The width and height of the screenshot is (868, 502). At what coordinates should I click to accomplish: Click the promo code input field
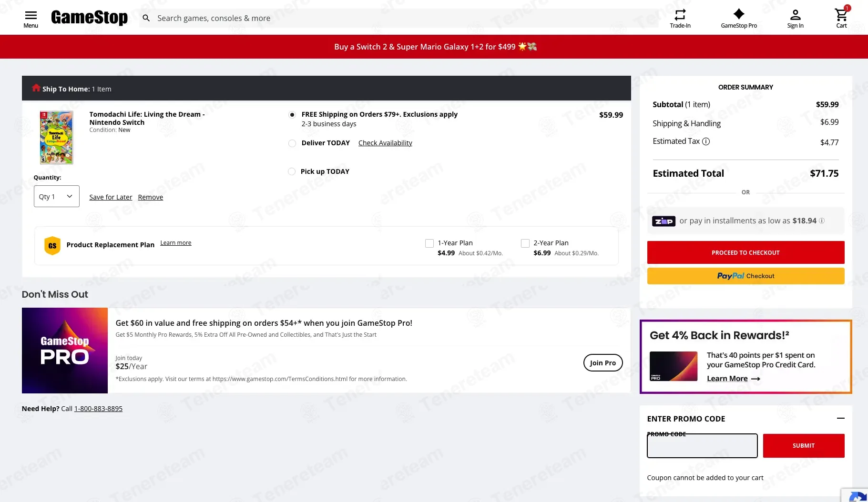pyautogui.click(x=702, y=446)
